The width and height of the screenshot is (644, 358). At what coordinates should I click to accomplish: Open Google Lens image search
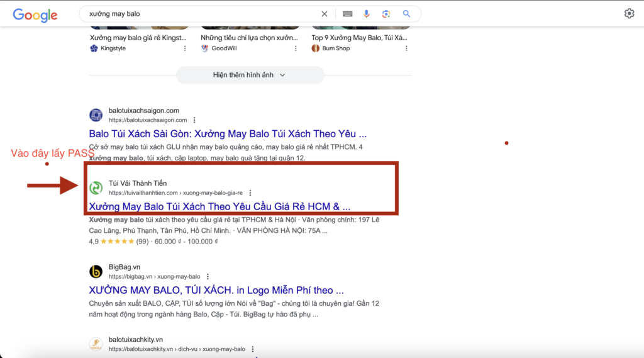pyautogui.click(x=386, y=14)
